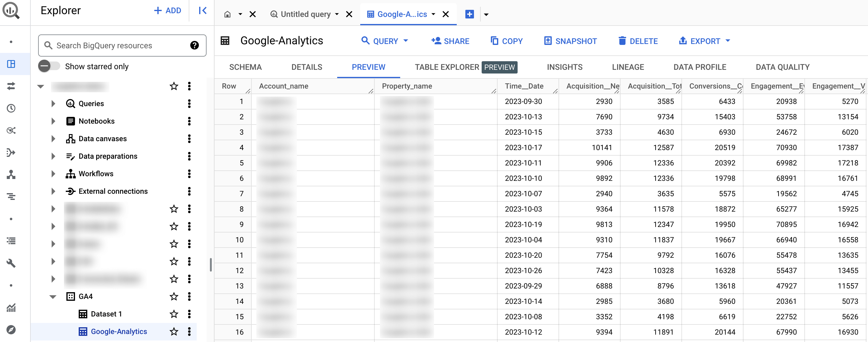Switch to the DETAILS tab

pos(307,67)
